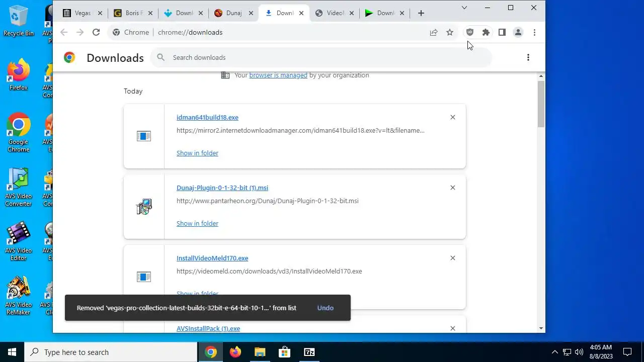Click the scrollbar down arrow

tap(541, 328)
